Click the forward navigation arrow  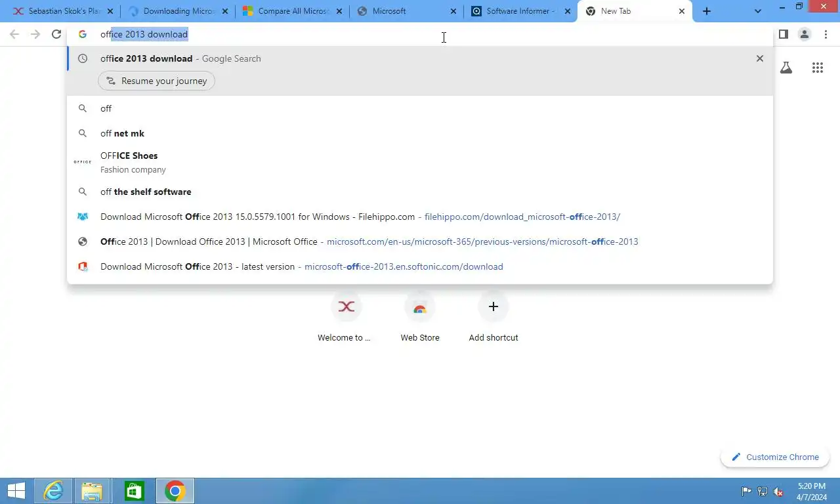[x=35, y=34]
